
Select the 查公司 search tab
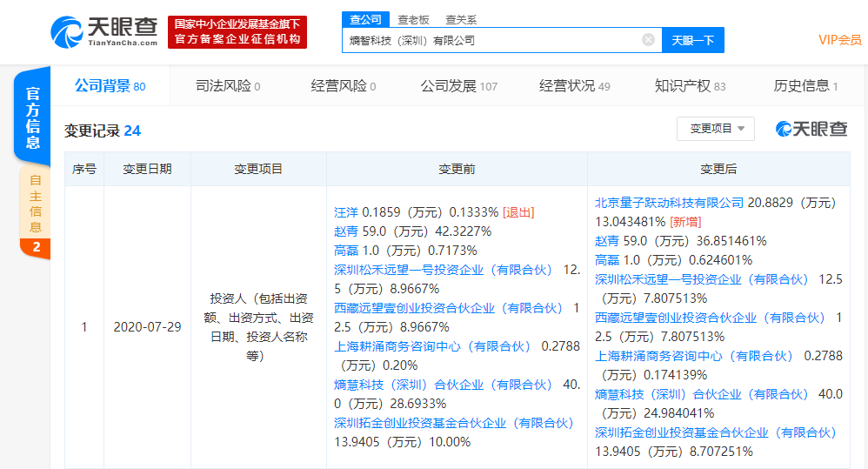tap(365, 20)
